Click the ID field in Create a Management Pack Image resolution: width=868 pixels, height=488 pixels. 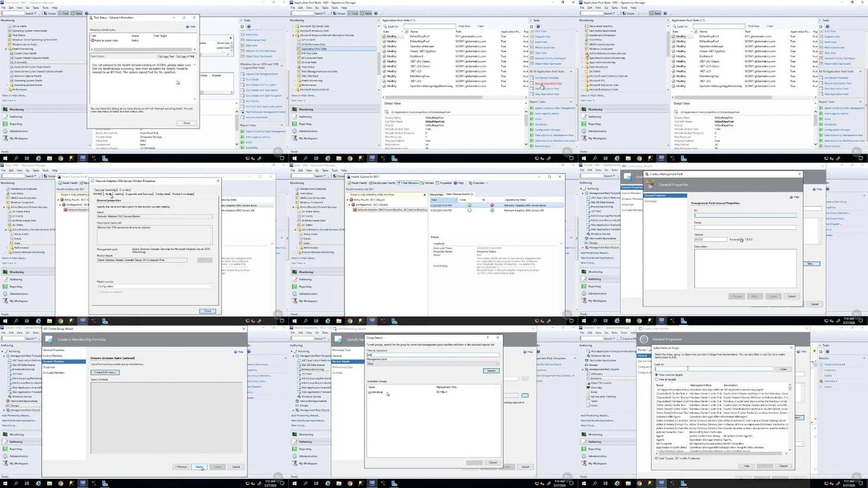click(745, 216)
